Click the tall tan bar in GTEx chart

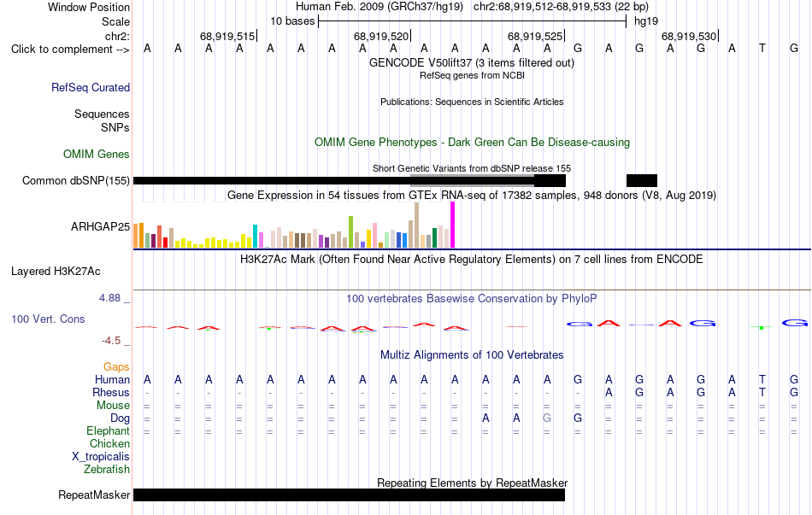click(x=417, y=225)
